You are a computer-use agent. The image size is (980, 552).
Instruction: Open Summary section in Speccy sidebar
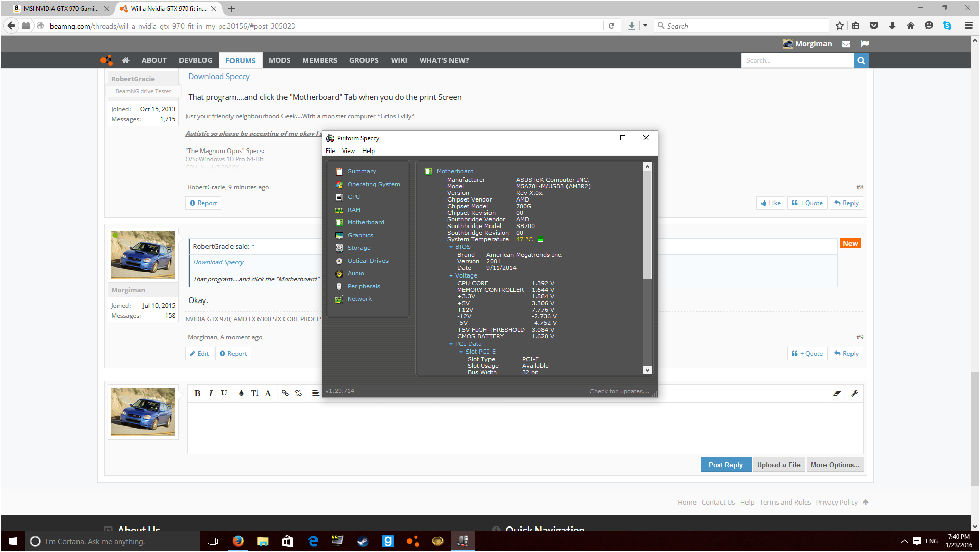coord(362,171)
